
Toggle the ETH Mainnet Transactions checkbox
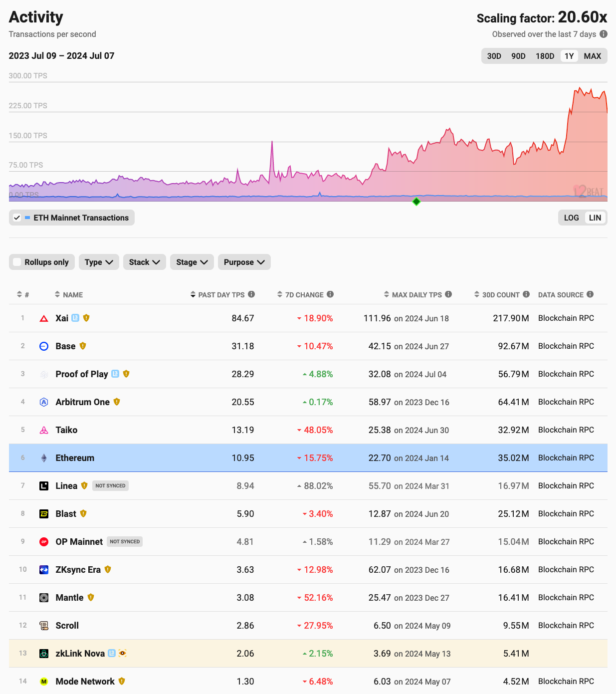click(x=17, y=218)
